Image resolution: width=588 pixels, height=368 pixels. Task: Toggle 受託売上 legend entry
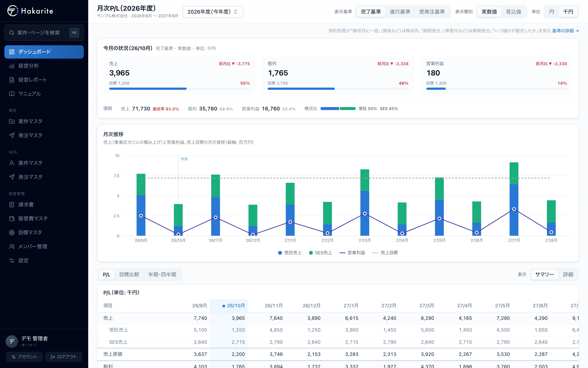pyautogui.click(x=290, y=253)
